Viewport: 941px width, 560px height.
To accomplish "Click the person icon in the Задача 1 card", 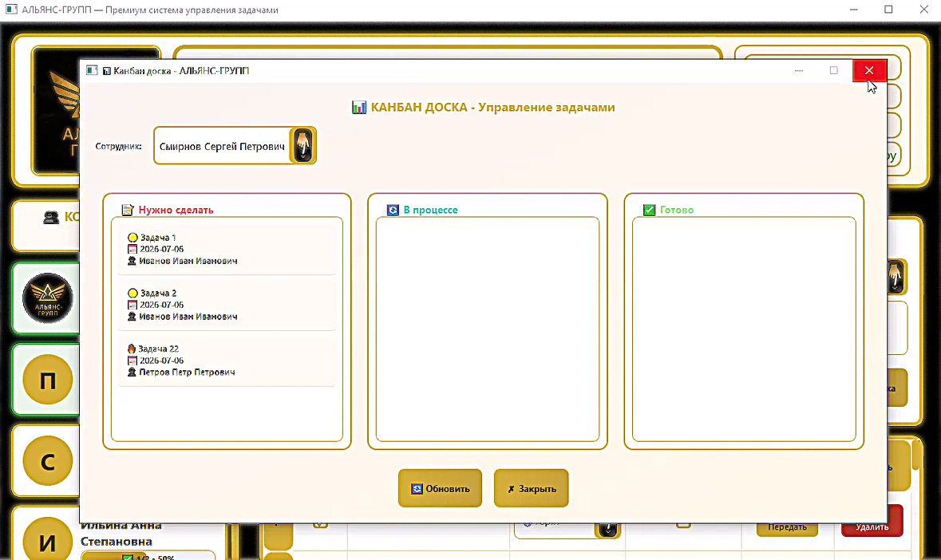I will pos(132,261).
